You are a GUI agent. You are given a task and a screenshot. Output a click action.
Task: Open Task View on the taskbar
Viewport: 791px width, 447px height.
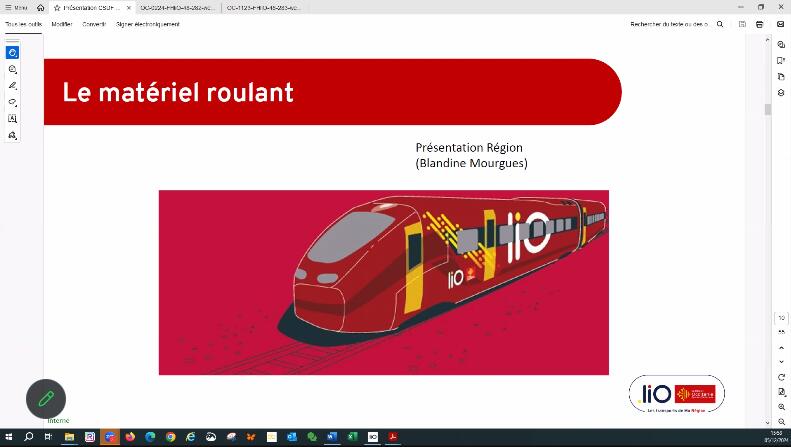point(48,437)
